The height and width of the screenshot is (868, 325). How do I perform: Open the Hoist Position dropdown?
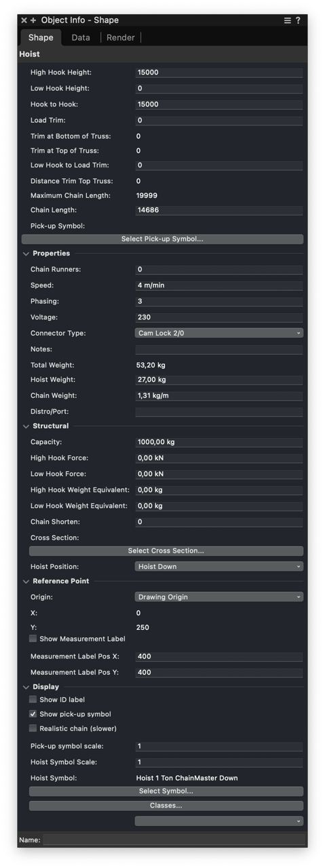(219, 566)
